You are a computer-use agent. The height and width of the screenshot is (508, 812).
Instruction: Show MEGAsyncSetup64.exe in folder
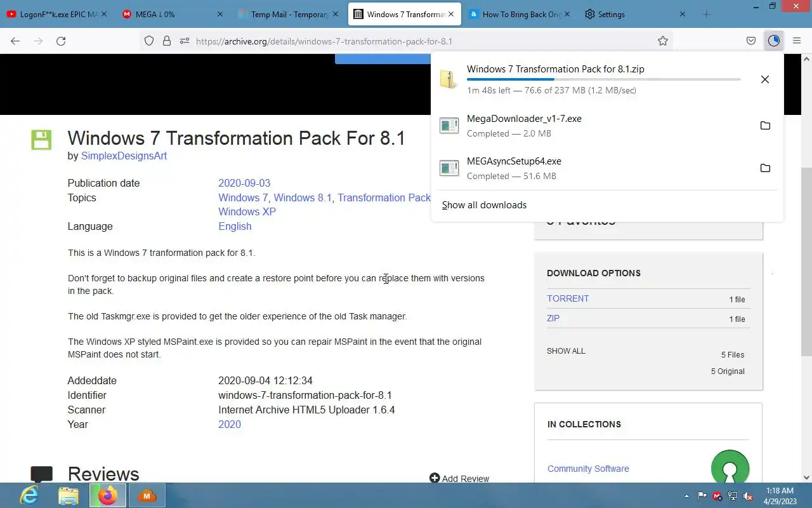pyautogui.click(x=765, y=168)
